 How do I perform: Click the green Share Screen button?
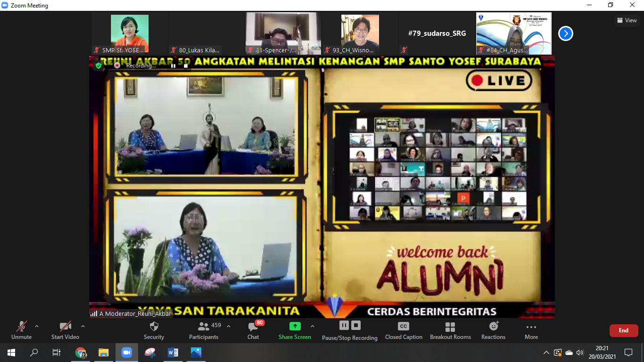[295, 330]
